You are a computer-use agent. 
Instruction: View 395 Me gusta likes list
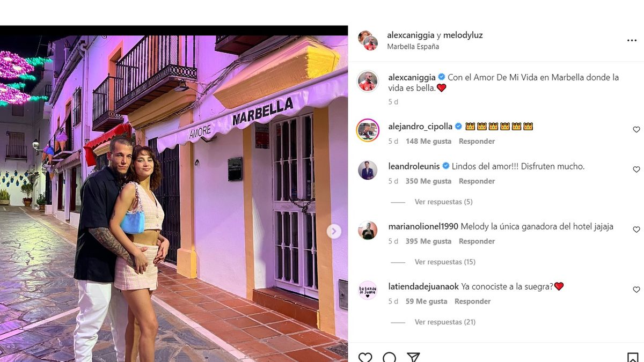428,241
